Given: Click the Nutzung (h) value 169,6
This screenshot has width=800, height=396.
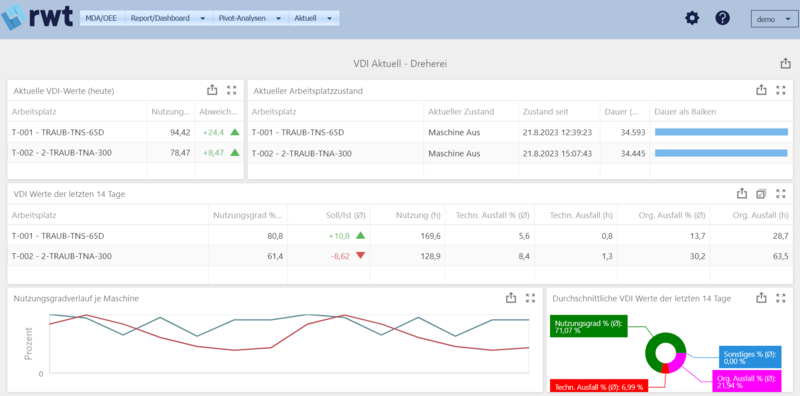Looking at the screenshot, I should coord(431,236).
